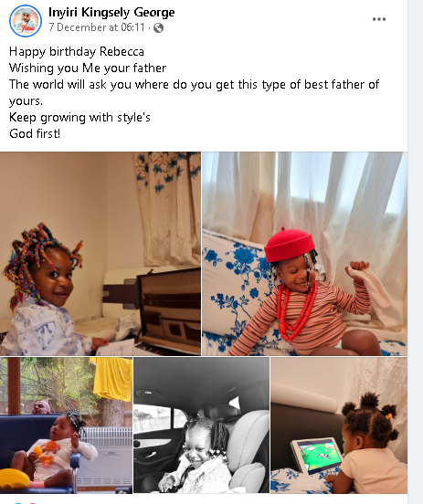This screenshot has height=504, width=423.
Task: Open Inyiri Kingsely George's profile name link
Action: [x=111, y=12]
